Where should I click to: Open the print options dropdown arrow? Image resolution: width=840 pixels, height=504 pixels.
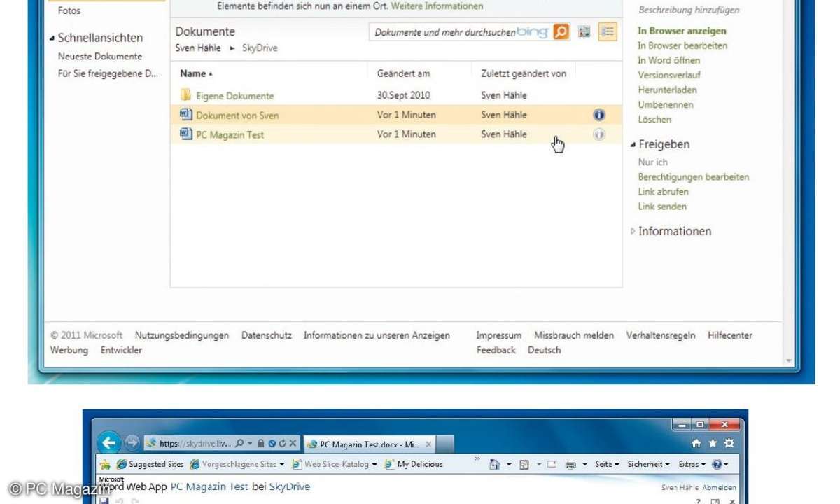click(584, 464)
